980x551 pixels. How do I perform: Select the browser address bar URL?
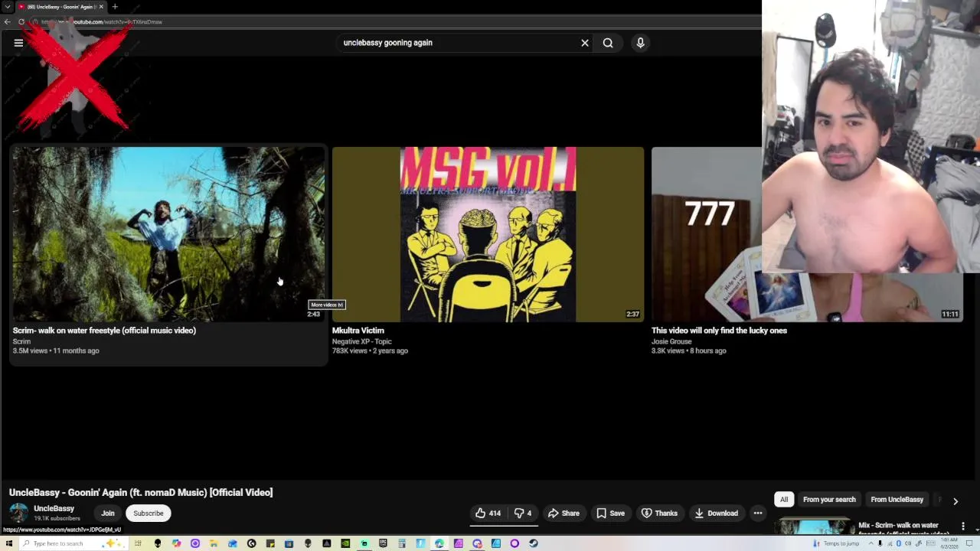(x=102, y=22)
